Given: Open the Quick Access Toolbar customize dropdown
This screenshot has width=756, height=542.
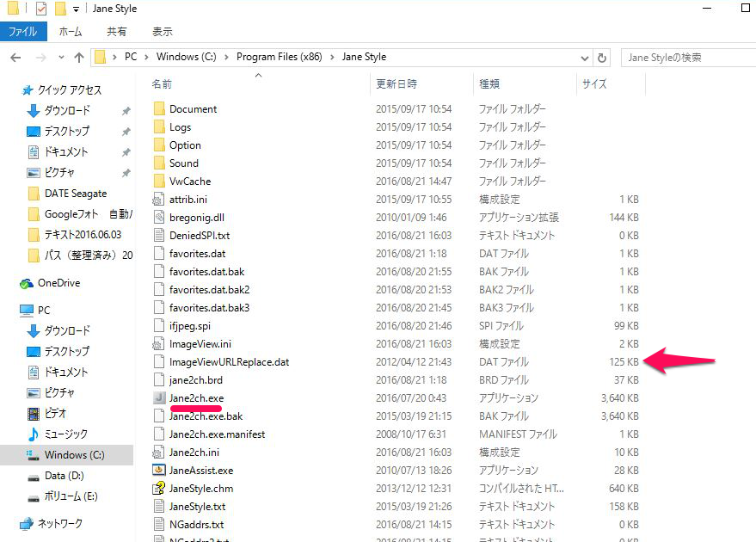Looking at the screenshot, I should pos(76,9).
